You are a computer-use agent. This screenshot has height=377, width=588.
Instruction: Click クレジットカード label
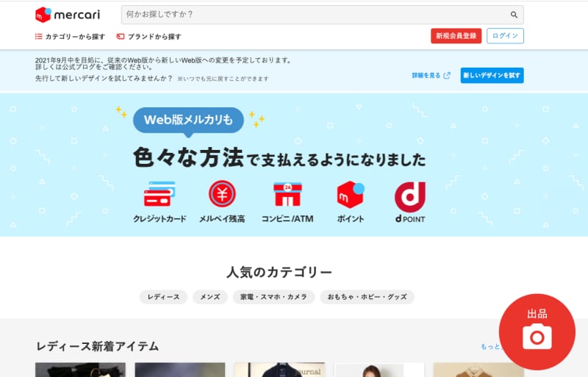[x=159, y=219]
